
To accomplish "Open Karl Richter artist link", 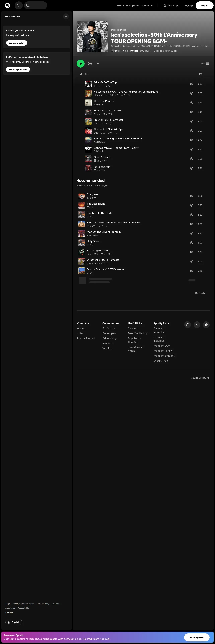I will pos(100,142).
